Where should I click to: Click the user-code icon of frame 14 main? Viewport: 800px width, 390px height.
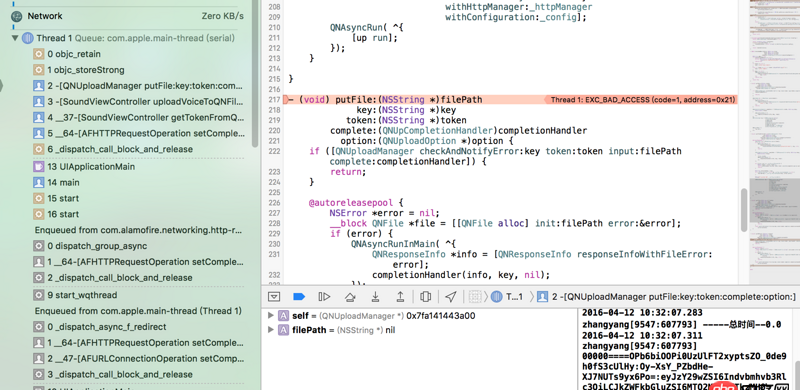tap(38, 182)
